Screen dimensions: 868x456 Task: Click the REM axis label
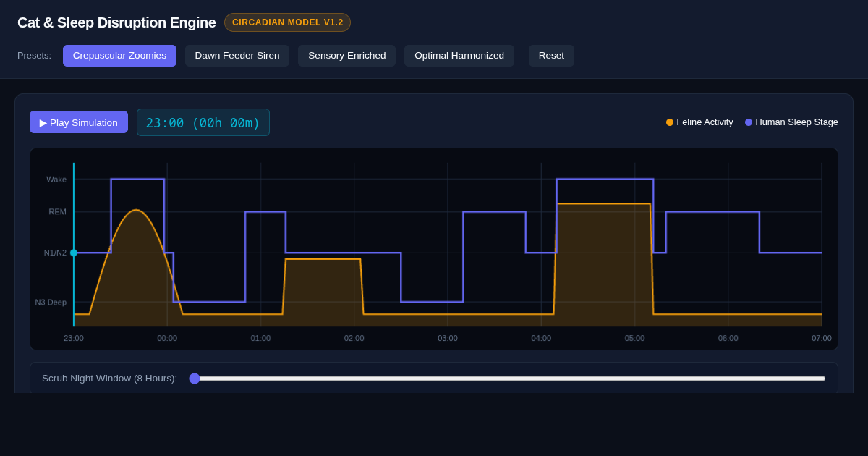[57, 212]
